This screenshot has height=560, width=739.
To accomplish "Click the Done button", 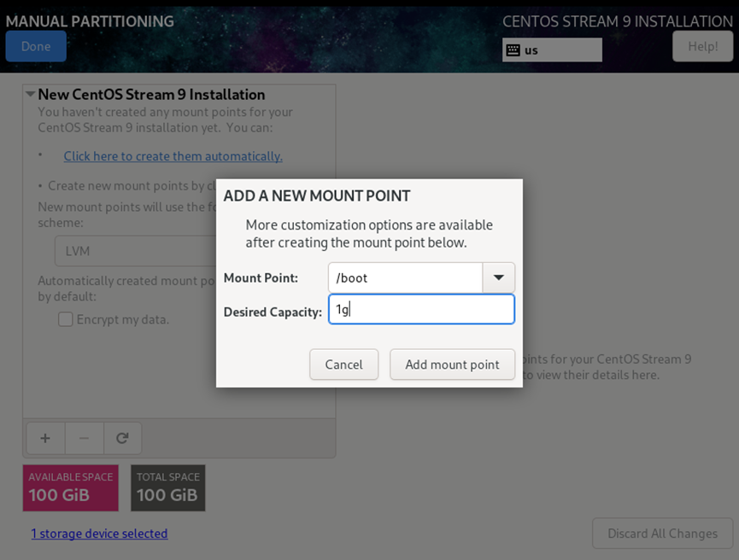I will (x=36, y=46).
